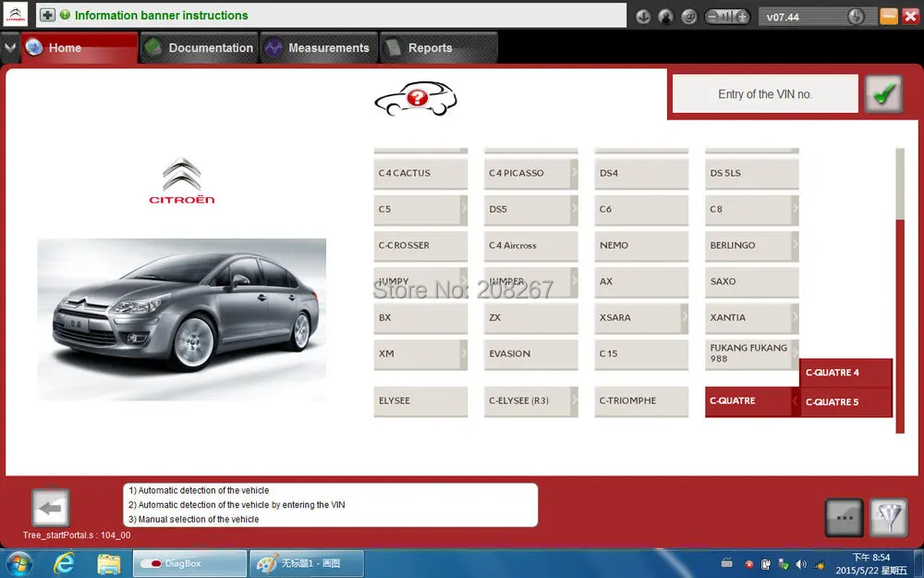Click the increase plus on top bar level control
Image resolution: width=924 pixels, height=578 pixels.
743,17
